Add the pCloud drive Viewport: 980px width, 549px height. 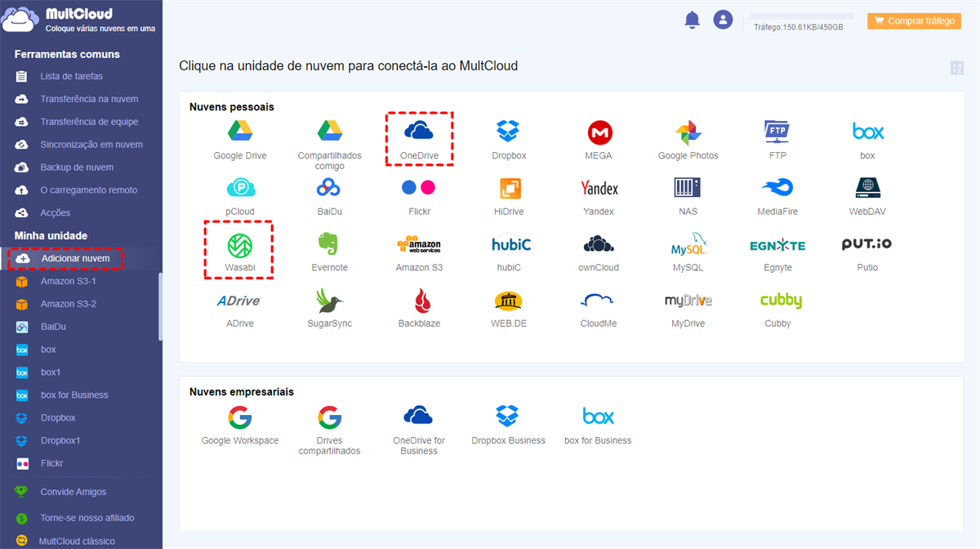[x=240, y=189]
